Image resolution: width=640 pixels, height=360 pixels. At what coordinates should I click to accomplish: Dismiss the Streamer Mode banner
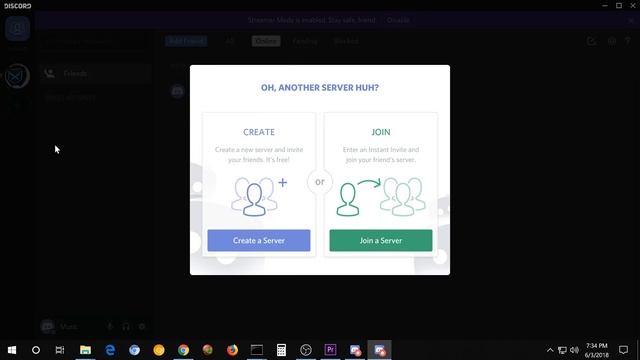[631, 20]
